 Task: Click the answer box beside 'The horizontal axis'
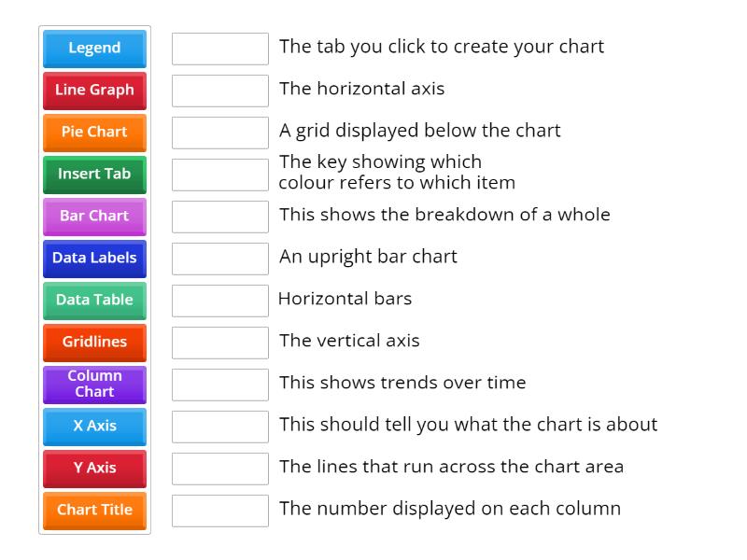coord(219,90)
